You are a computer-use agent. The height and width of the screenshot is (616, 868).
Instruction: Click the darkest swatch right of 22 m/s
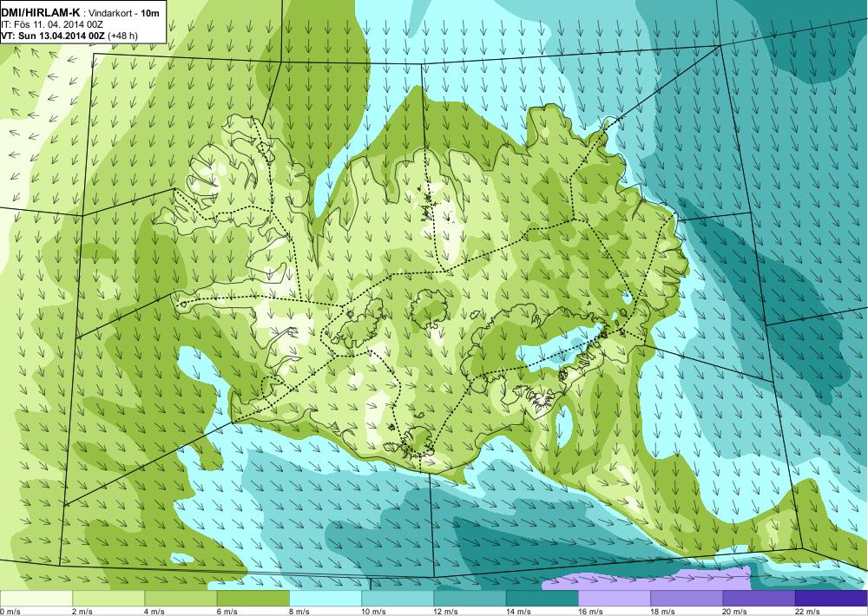pyautogui.click(x=832, y=599)
